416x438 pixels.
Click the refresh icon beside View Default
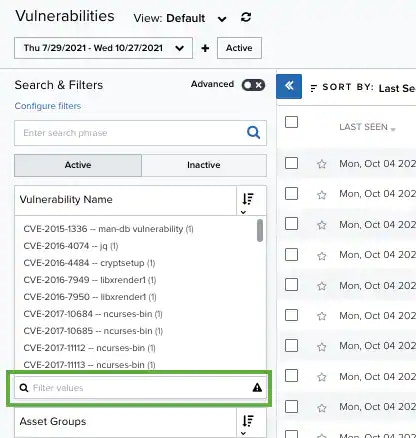point(246,17)
